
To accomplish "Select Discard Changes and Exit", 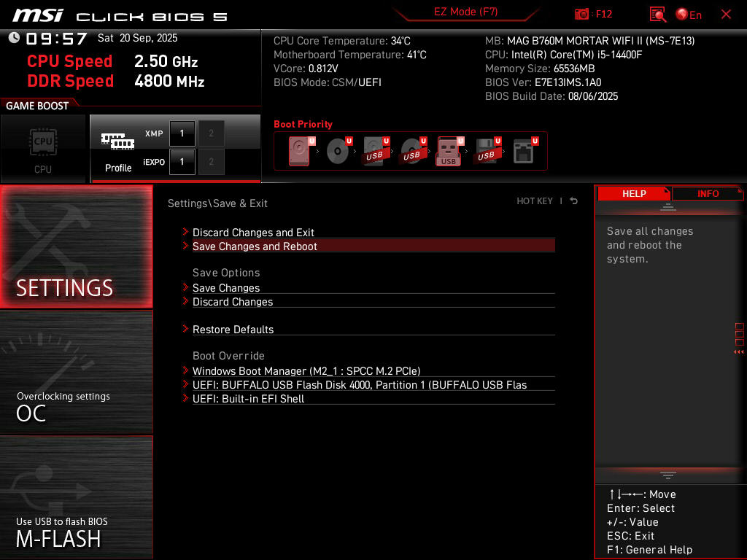I will (373, 233).
